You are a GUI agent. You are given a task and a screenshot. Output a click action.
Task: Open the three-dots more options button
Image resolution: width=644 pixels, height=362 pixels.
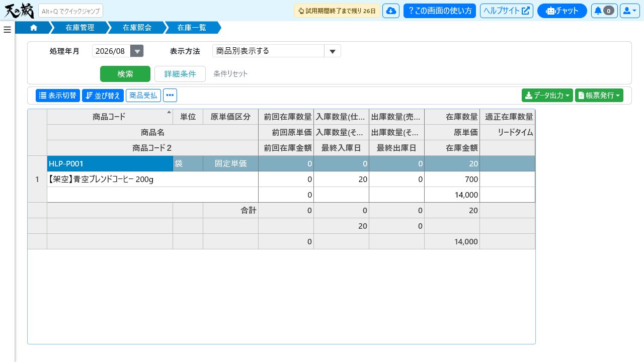tap(170, 96)
